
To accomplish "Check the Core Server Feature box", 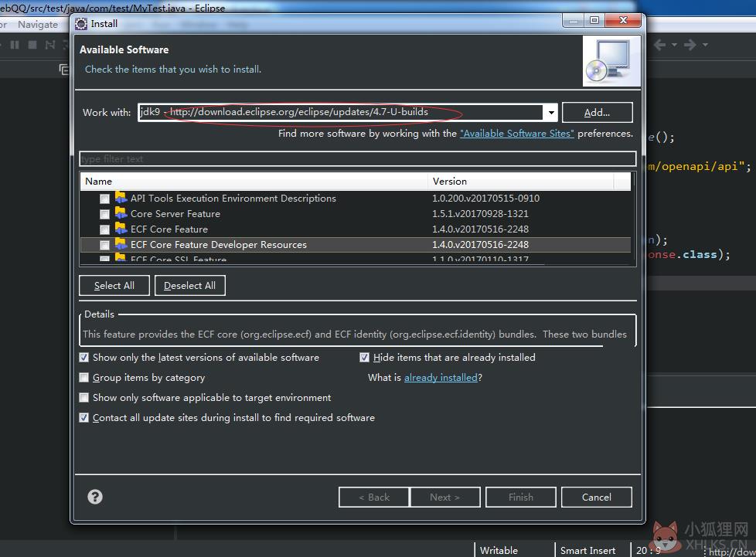I will click(x=104, y=214).
